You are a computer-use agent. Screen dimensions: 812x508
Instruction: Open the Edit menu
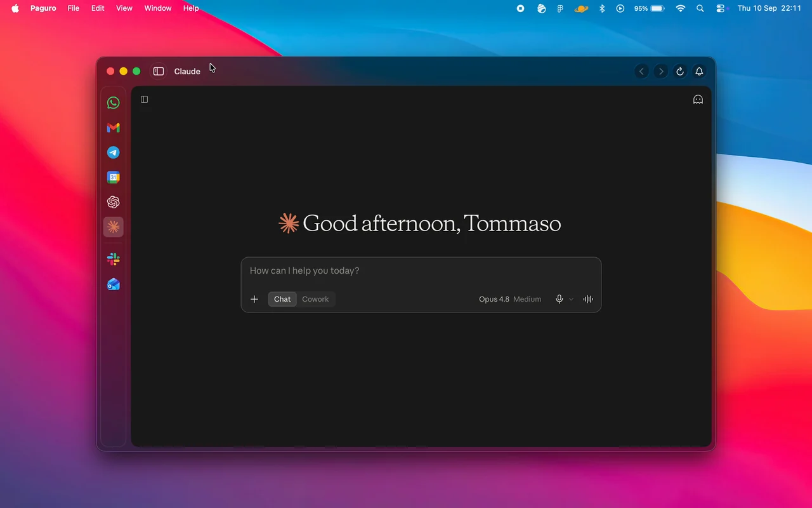pos(98,8)
